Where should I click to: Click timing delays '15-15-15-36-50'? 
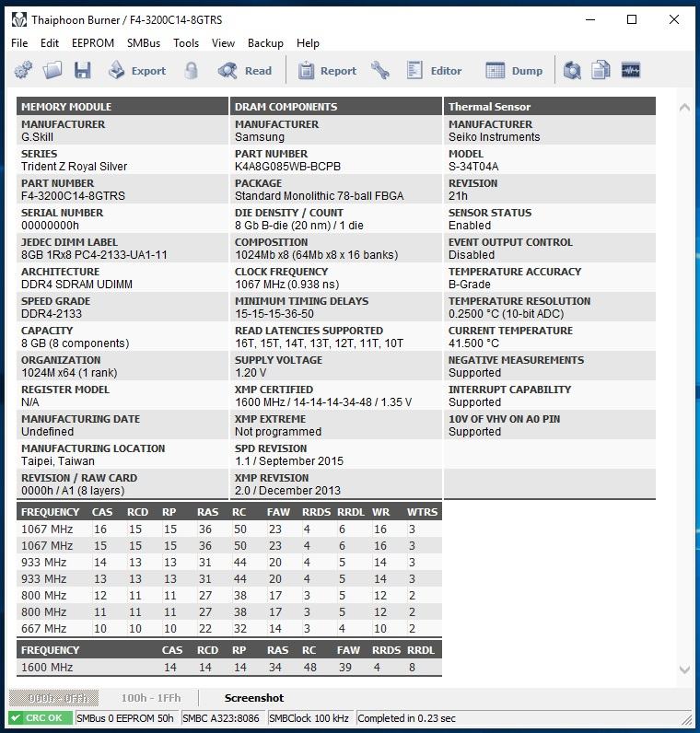click(274, 314)
